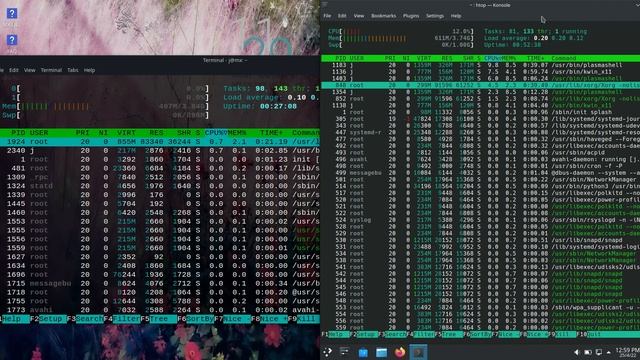Image resolution: width=640 pixels, height=360 pixels.
Task: Click F8 Nice + in the left htop
Action: pos(270,319)
